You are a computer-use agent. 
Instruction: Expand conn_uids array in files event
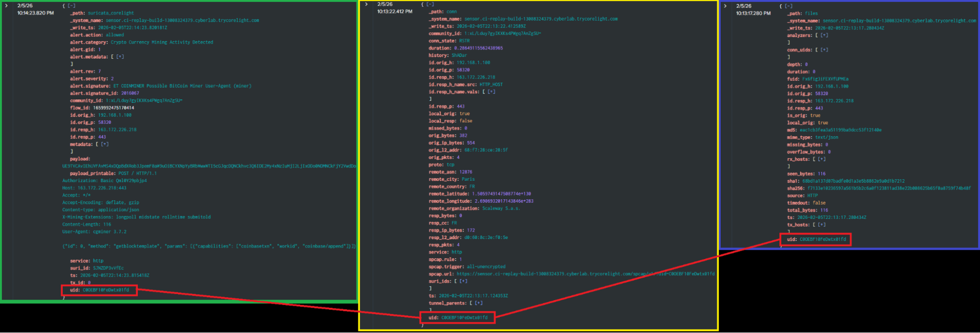(x=824, y=50)
